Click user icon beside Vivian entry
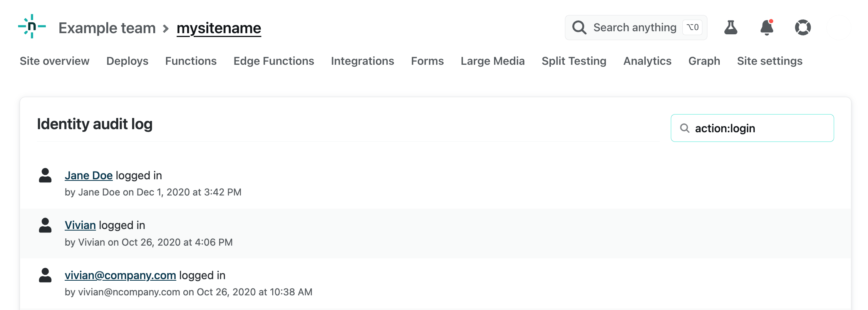 pyautogui.click(x=45, y=225)
